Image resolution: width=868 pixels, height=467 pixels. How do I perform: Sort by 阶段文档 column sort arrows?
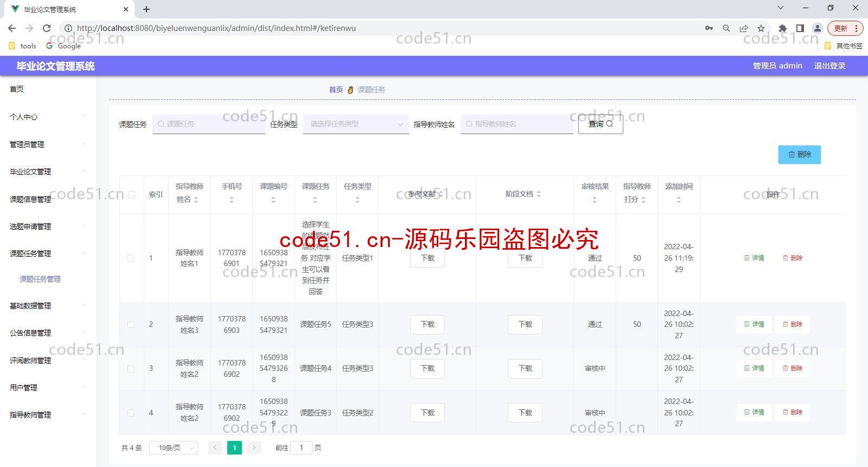click(x=538, y=194)
